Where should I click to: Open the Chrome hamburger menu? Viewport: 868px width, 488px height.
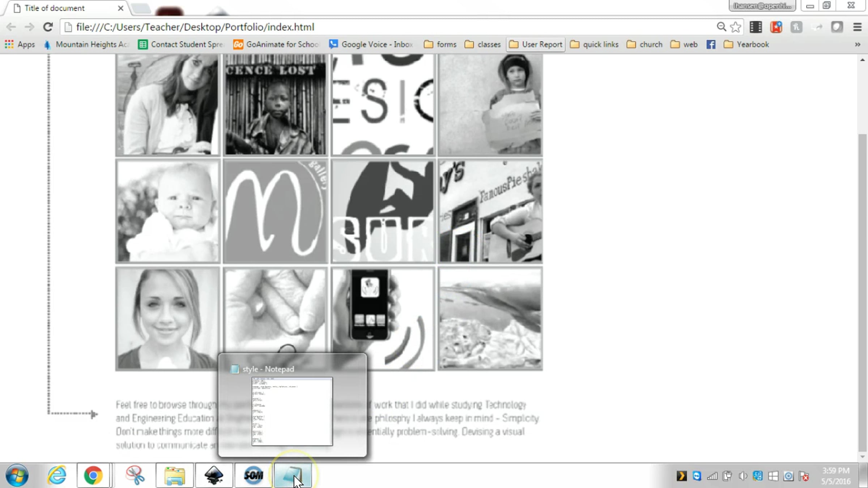click(x=857, y=27)
